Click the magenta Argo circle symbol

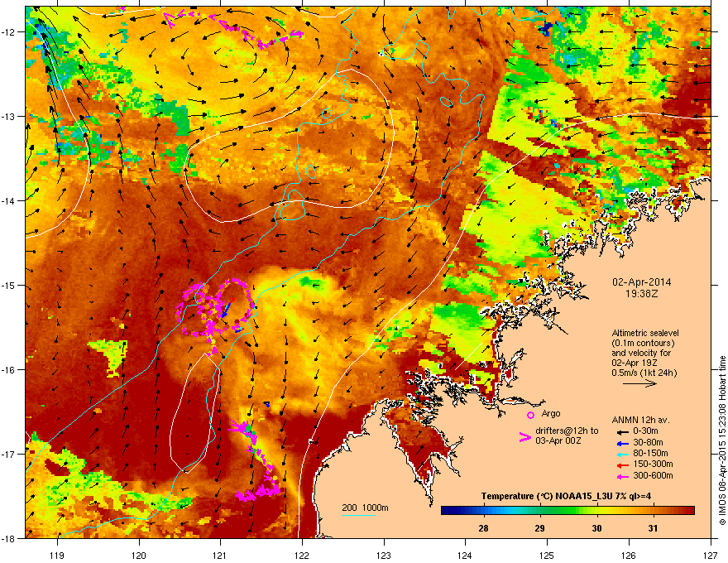(x=530, y=415)
